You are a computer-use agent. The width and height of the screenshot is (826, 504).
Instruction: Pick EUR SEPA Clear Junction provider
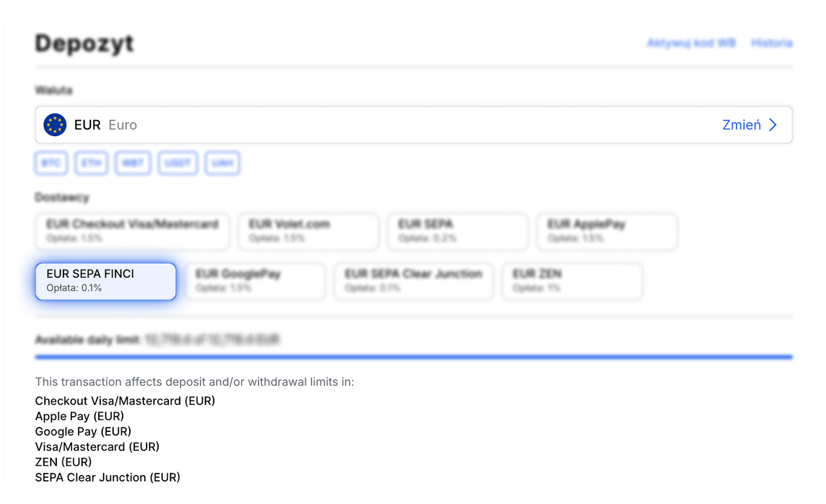[414, 281]
